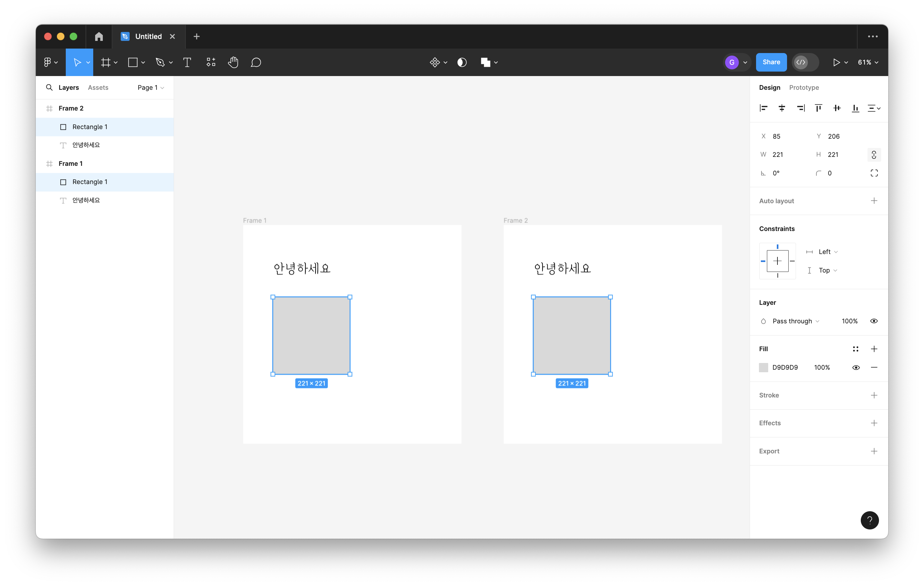Expand the 61% zoom dropdown

[x=868, y=62]
